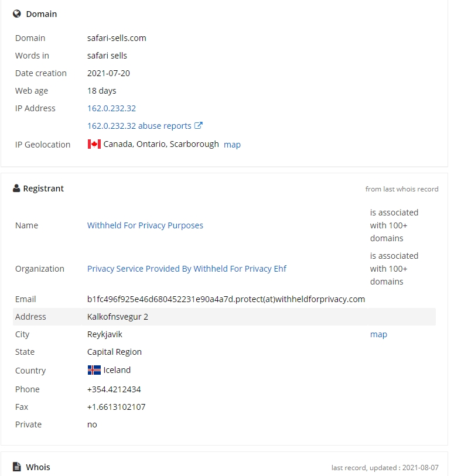
Task: Click the globe icon beside Domain heading
Action: point(17,14)
